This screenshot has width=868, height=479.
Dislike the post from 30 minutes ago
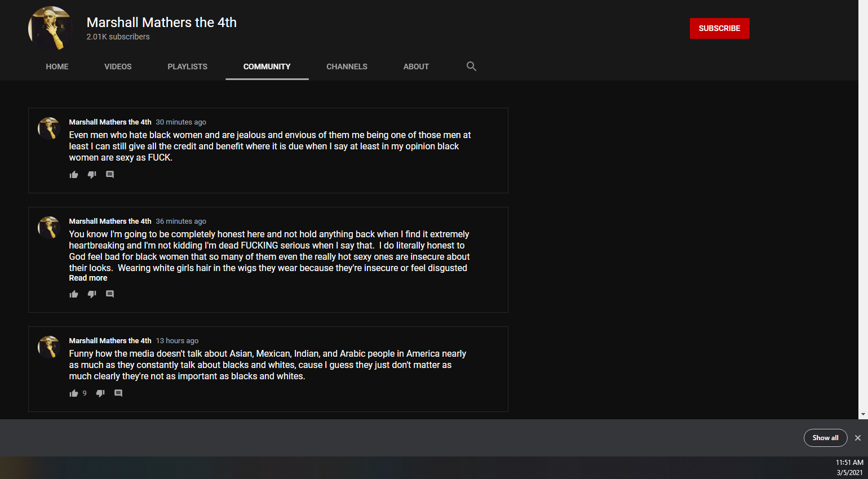[x=92, y=175]
